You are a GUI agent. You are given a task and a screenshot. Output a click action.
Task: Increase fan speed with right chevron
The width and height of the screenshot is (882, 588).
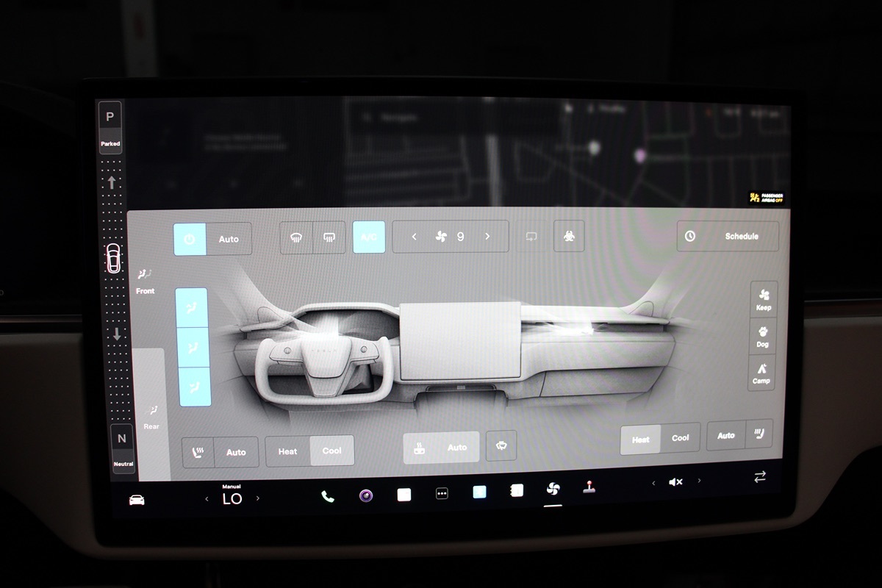click(487, 237)
